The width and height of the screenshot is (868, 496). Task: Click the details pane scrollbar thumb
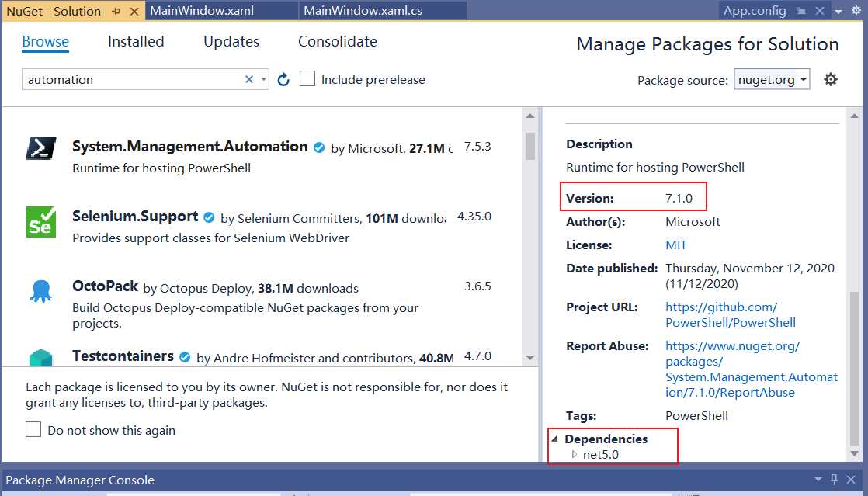[x=854, y=368]
